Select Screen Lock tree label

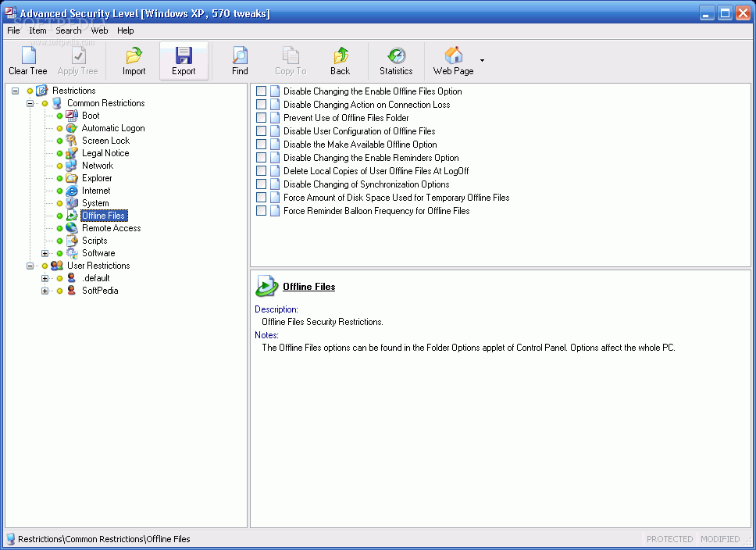click(105, 141)
